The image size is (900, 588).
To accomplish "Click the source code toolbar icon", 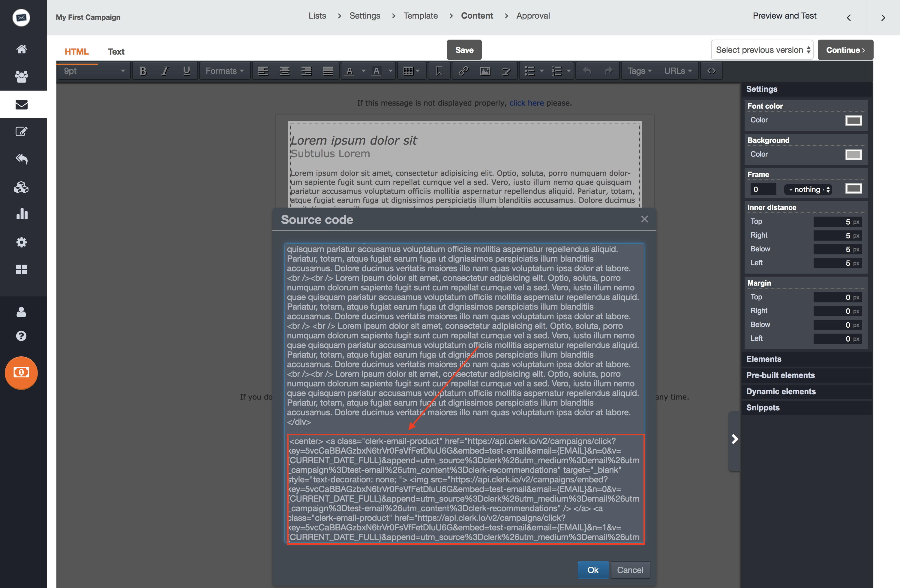I will [x=711, y=71].
